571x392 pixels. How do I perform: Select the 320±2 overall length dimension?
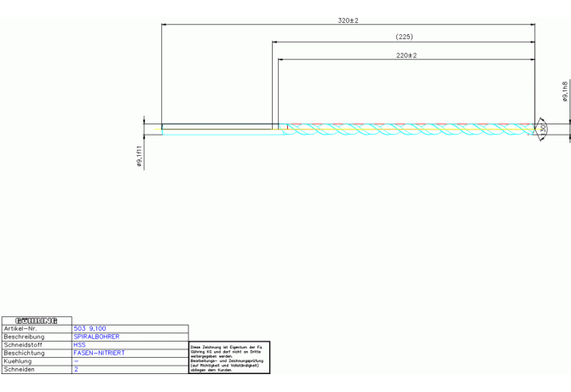[x=348, y=20]
